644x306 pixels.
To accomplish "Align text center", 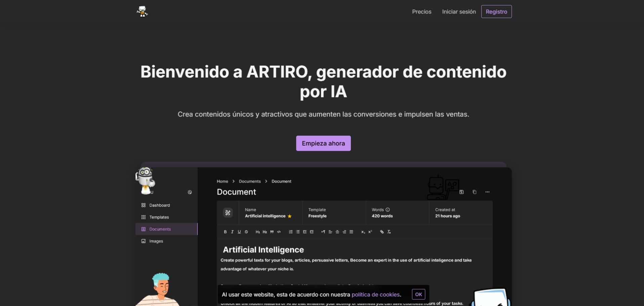I will pos(337,232).
